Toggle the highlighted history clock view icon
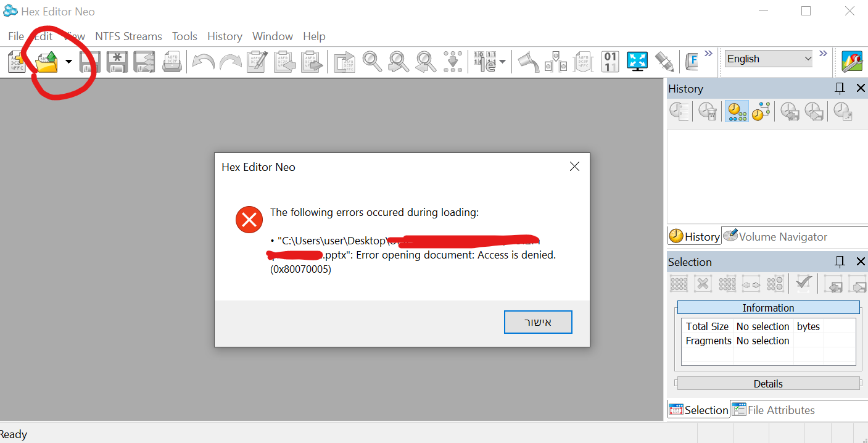The width and height of the screenshot is (868, 443). pyautogui.click(x=737, y=112)
